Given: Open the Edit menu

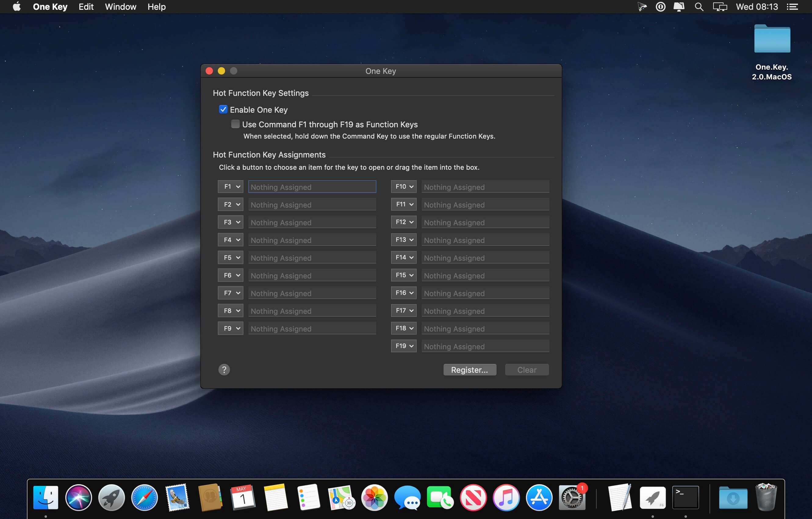Looking at the screenshot, I should (86, 7).
